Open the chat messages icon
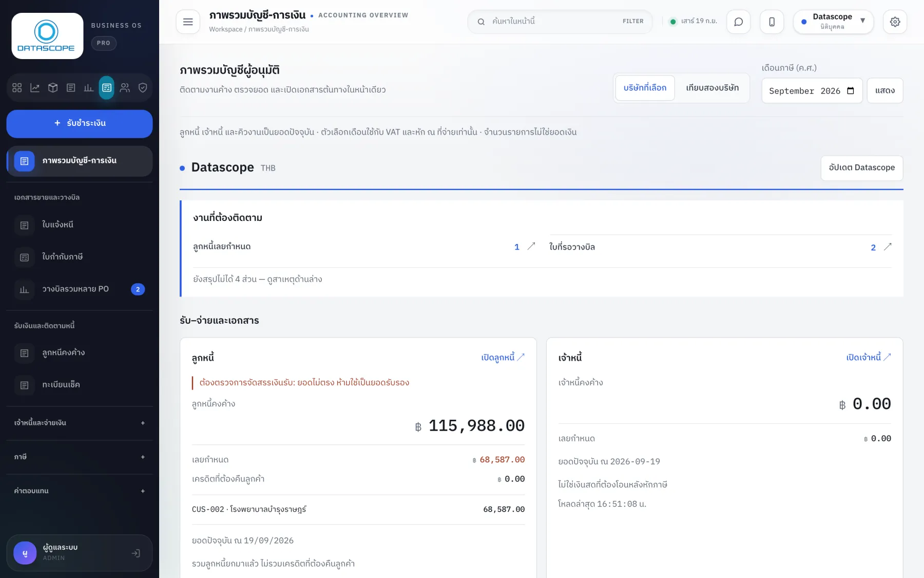 [739, 22]
